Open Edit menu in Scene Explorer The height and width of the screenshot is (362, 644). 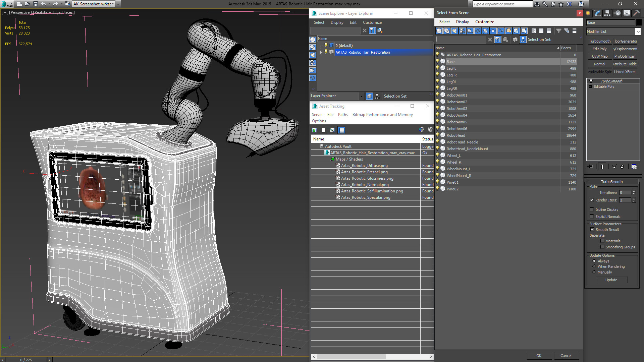tap(353, 22)
